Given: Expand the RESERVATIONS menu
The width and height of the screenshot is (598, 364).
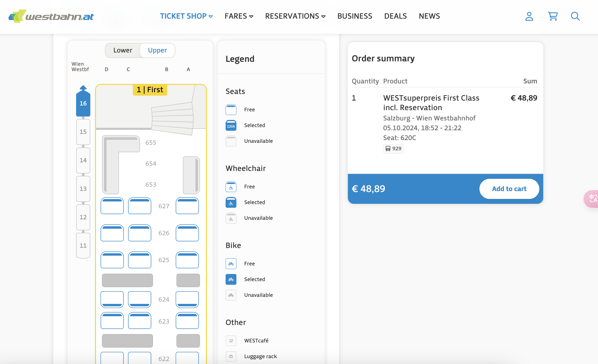Looking at the screenshot, I should click(x=295, y=16).
